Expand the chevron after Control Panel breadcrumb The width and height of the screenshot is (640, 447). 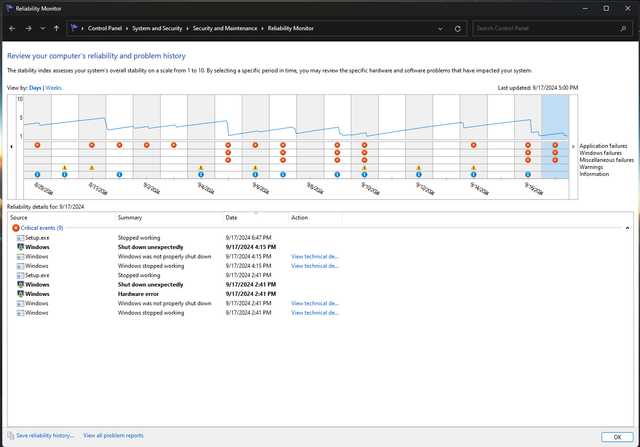click(127, 28)
